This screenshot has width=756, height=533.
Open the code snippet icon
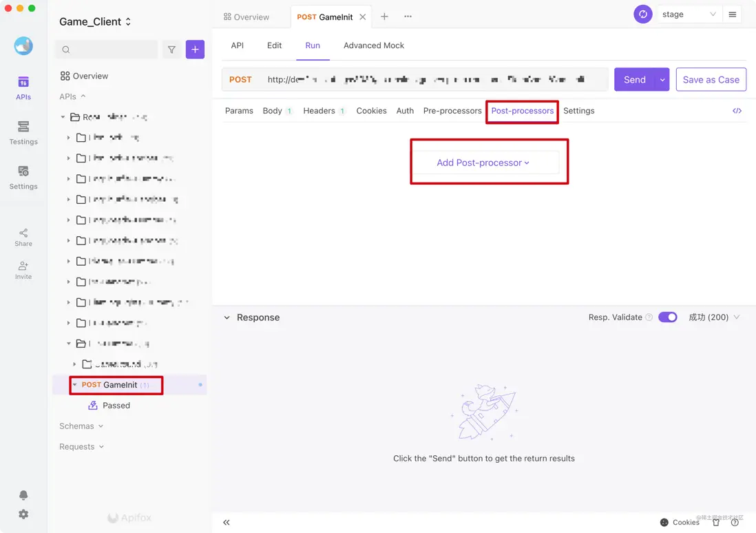pos(737,111)
